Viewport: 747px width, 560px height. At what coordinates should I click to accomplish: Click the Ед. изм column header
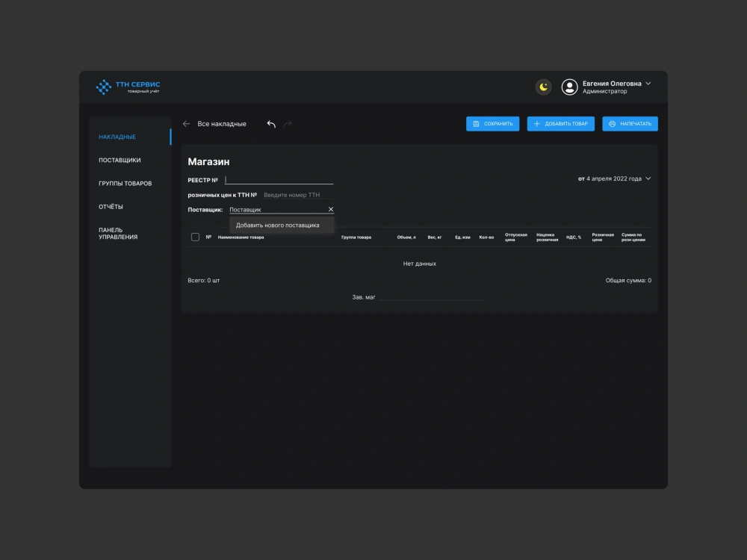462,237
